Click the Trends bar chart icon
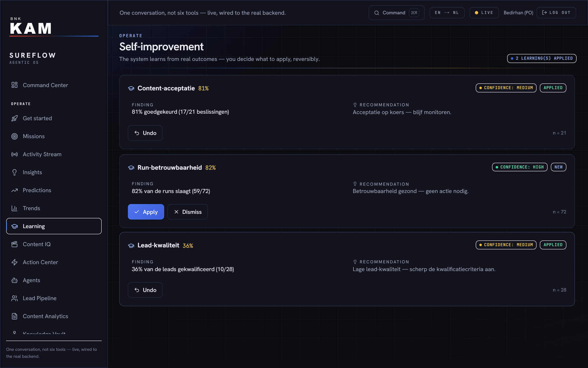This screenshot has width=588, height=368. click(14, 208)
